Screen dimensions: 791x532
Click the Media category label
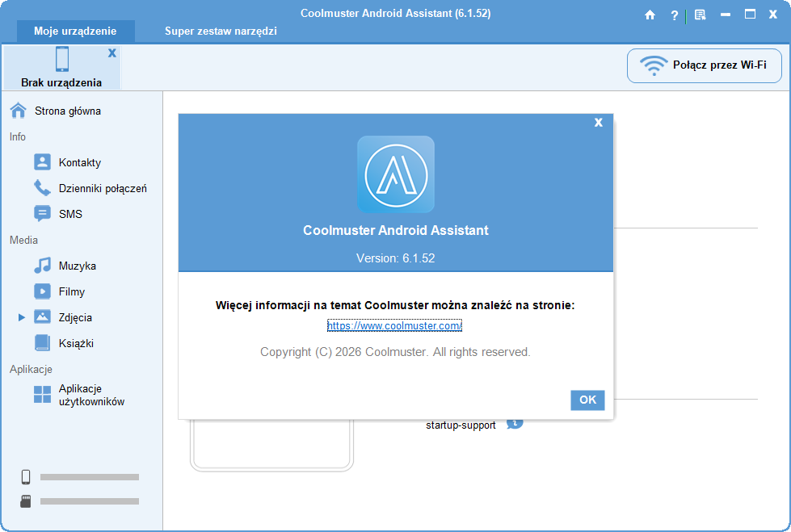(x=23, y=240)
